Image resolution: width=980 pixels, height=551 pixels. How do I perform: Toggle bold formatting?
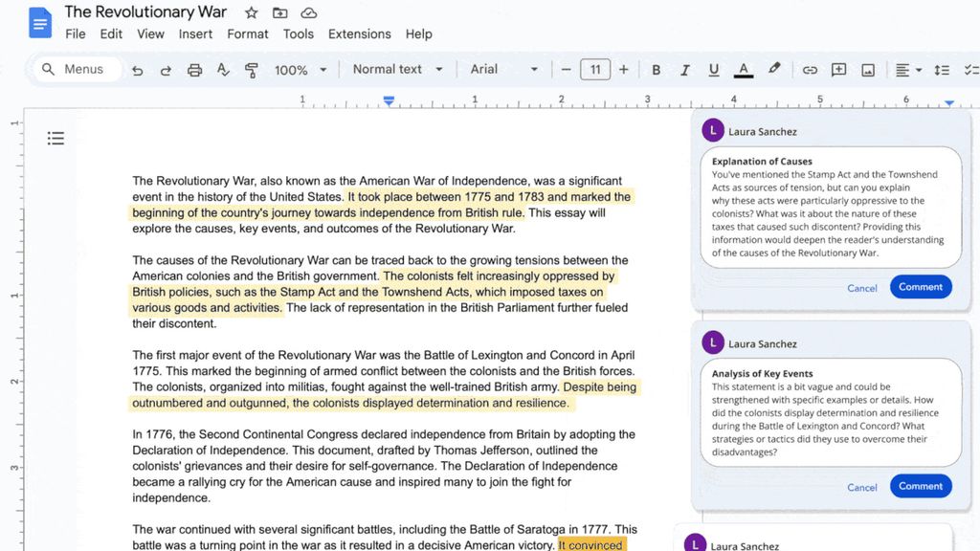[x=656, y=70]
